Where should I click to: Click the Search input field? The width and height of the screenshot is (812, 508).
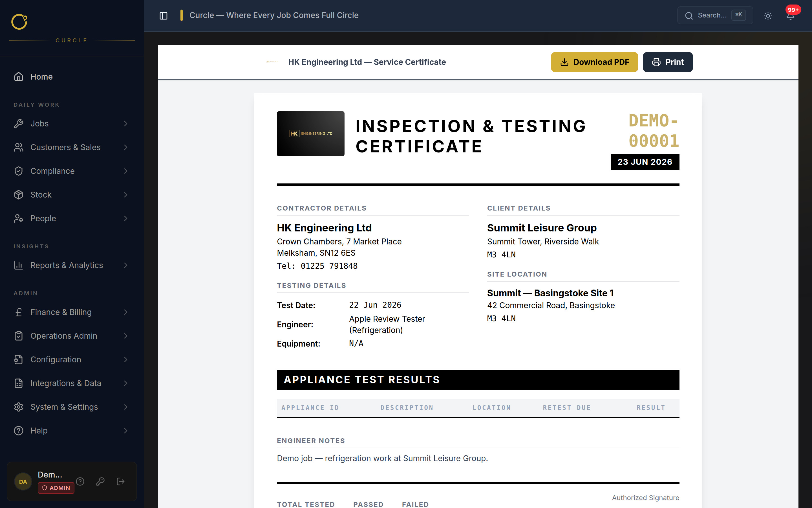(x=715, y=16)
